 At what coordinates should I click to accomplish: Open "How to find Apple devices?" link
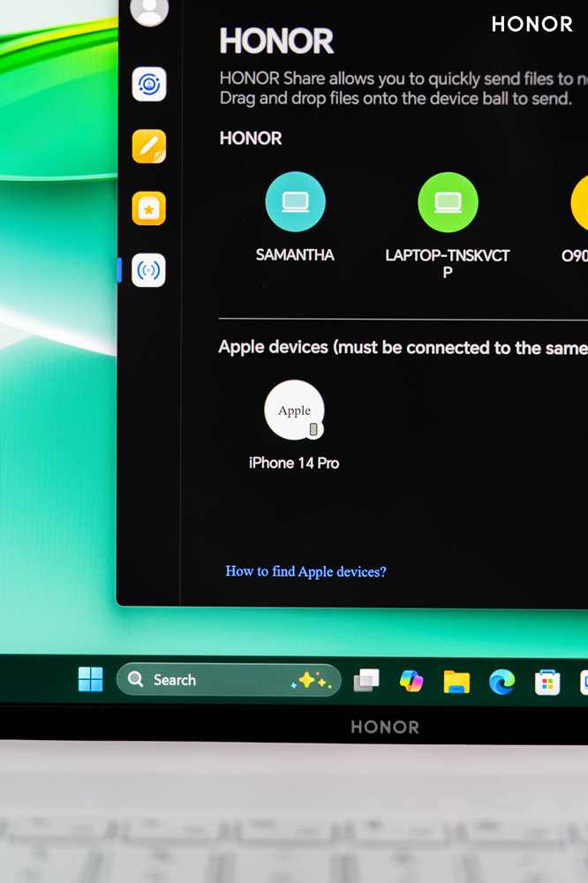pos(305,571)
